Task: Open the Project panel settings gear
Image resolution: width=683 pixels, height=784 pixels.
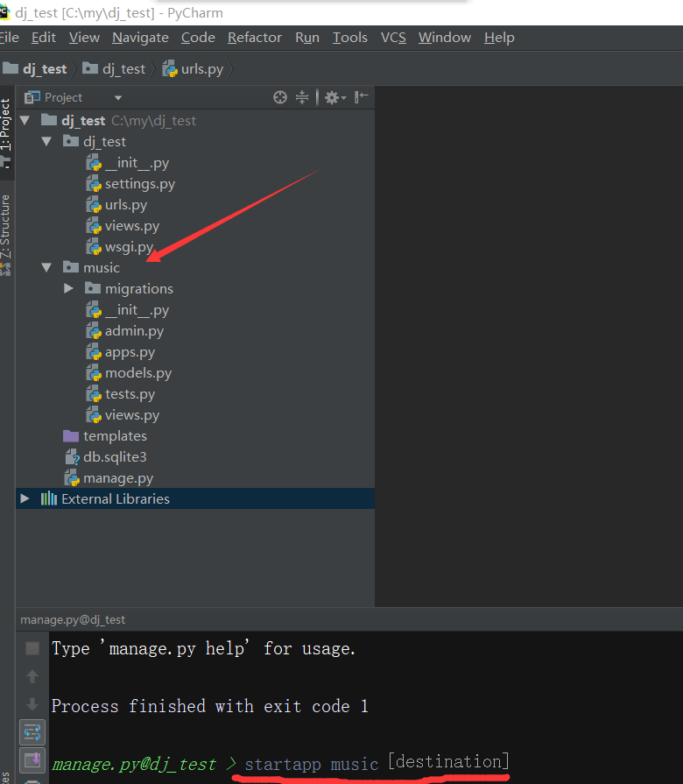Action: coord(331,97)
